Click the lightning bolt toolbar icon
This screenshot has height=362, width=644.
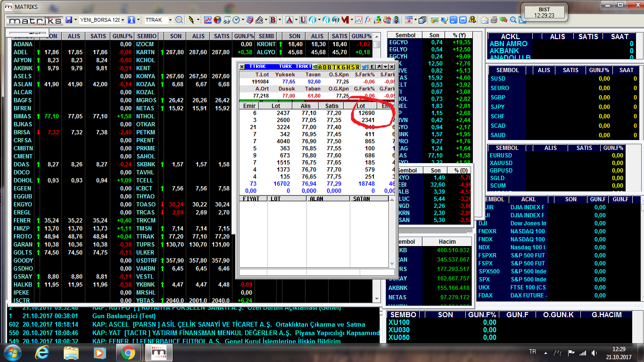(x=191, y=20)
